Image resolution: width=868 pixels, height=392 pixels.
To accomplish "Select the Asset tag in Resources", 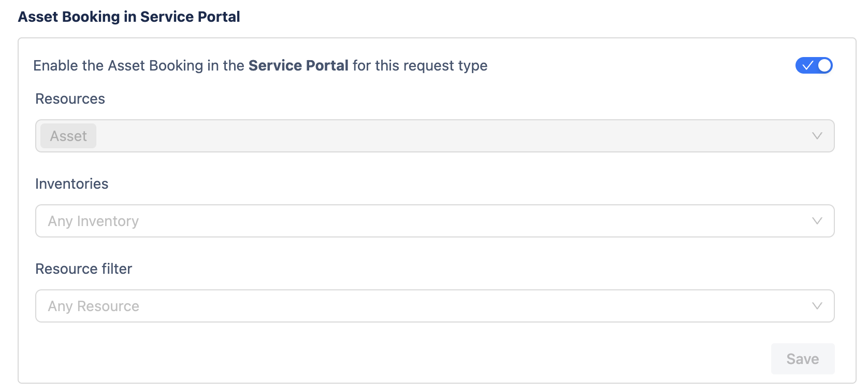I will point(68,136).
